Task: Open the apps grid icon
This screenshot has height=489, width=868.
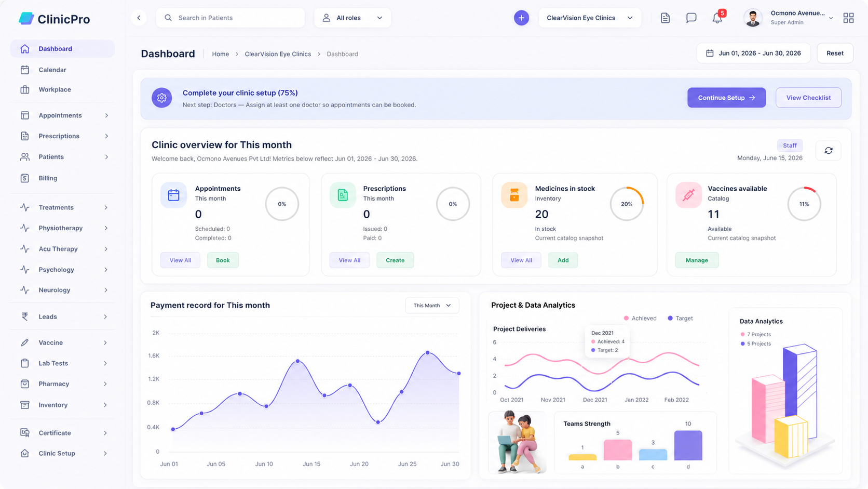Action: (848, 18)
